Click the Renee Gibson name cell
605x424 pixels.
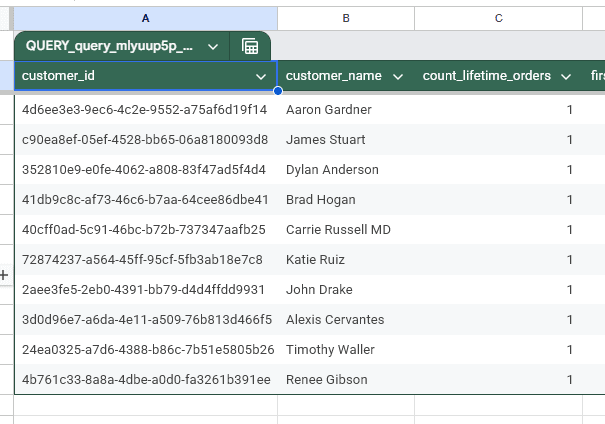(x=327, y=380)
